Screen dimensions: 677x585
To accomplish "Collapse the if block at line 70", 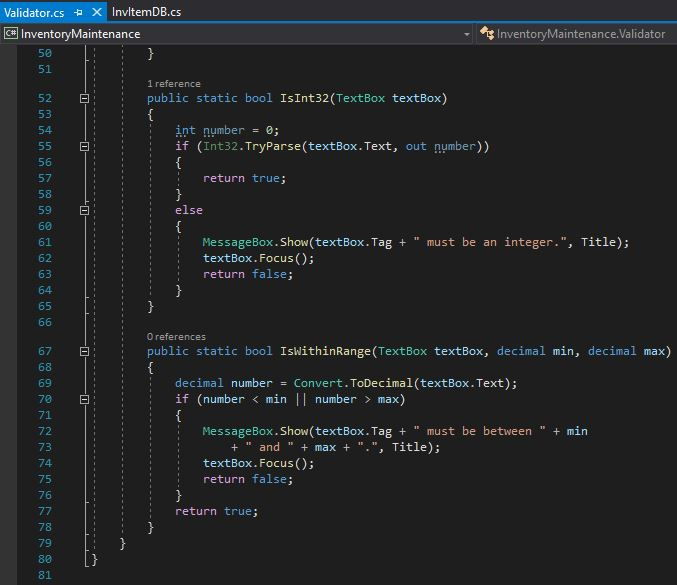I will tap(85, 399).
